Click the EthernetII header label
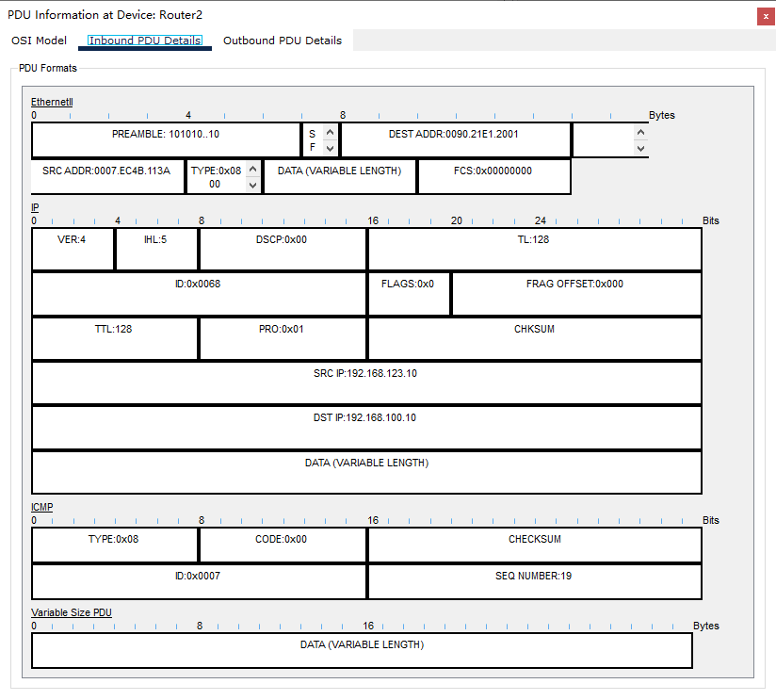776x700 pixels. tap(51, 102)
